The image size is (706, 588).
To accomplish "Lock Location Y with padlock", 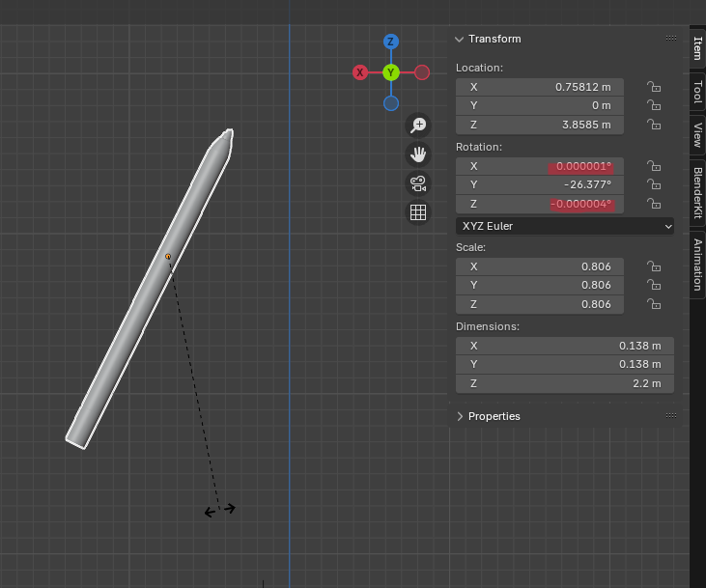I will (654, 105).
